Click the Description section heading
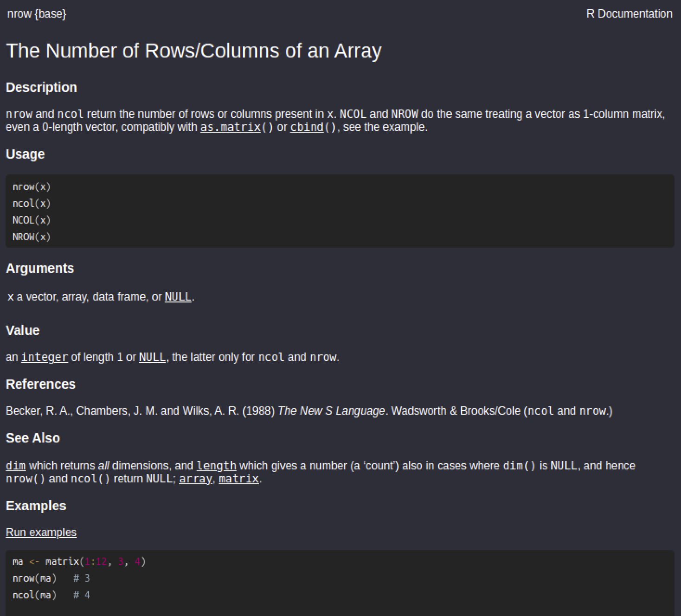Screen dimensions: 681x616 41,87
